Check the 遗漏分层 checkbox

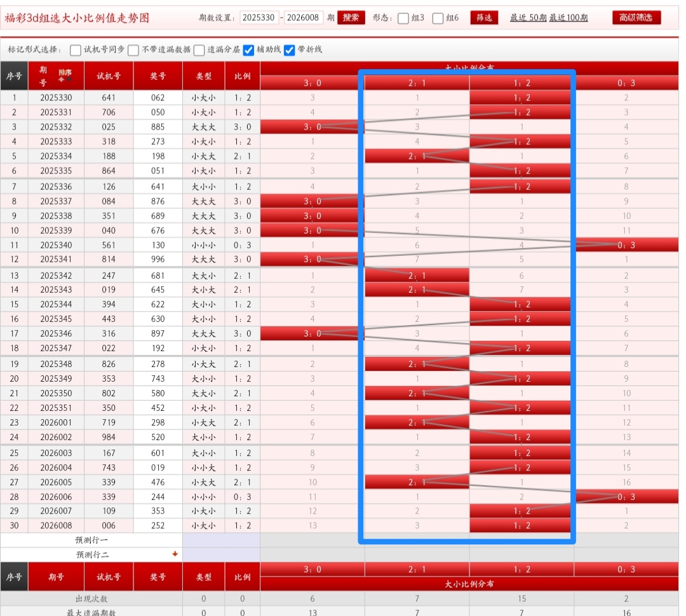coord(199,50)
